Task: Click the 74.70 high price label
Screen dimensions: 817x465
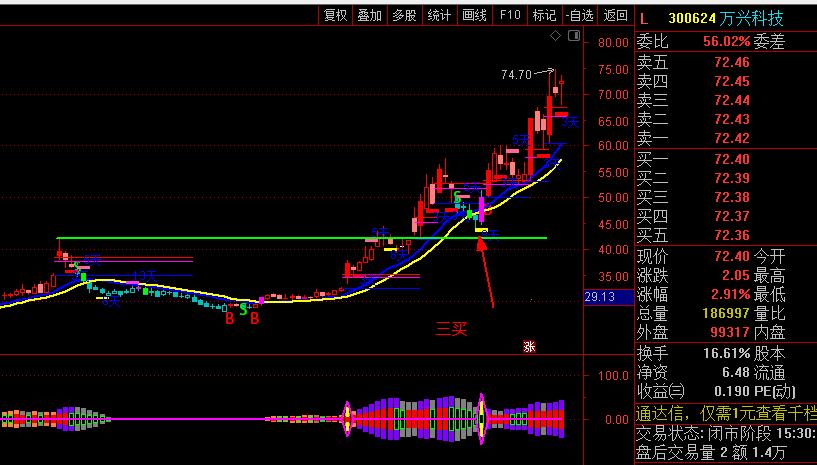Action: click(x=516, y=75)
